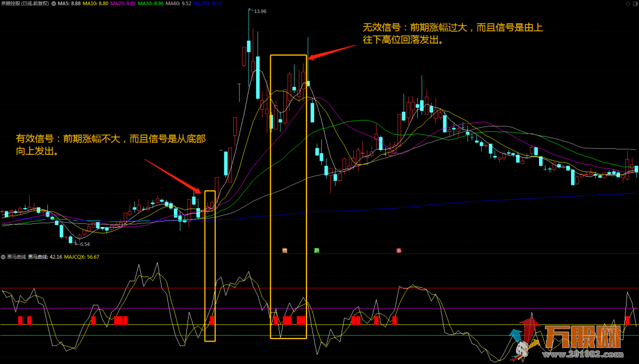Click the green 跌 marker on timeline
Screen dimensions: 639x364
(317, 251)
